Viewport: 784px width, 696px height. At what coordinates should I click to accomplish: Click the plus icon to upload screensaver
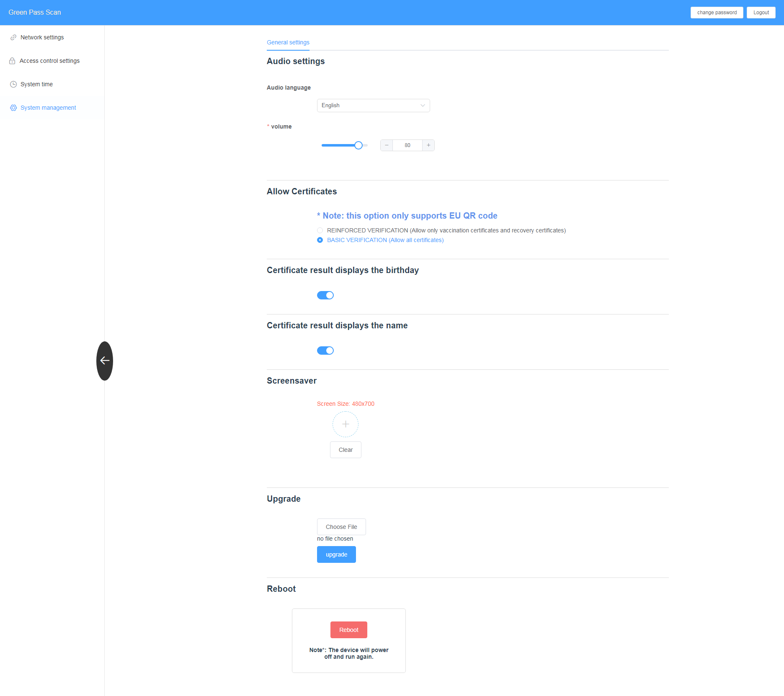pos(346,424)
